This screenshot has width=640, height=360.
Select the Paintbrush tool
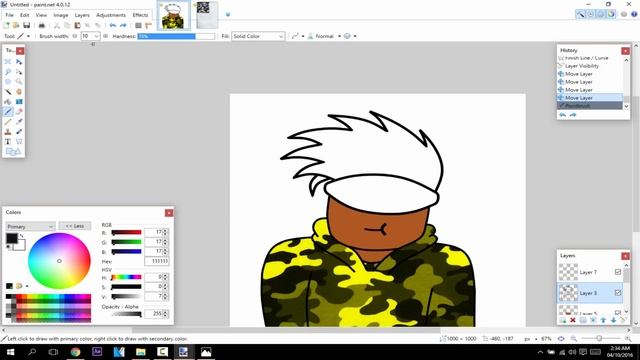[8, 111]
